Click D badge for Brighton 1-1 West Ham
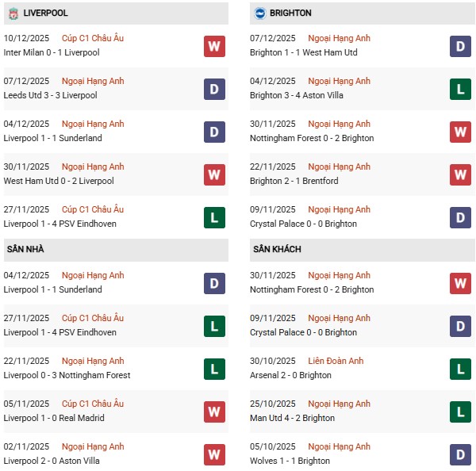476x471 pixels. coord(460,46)
